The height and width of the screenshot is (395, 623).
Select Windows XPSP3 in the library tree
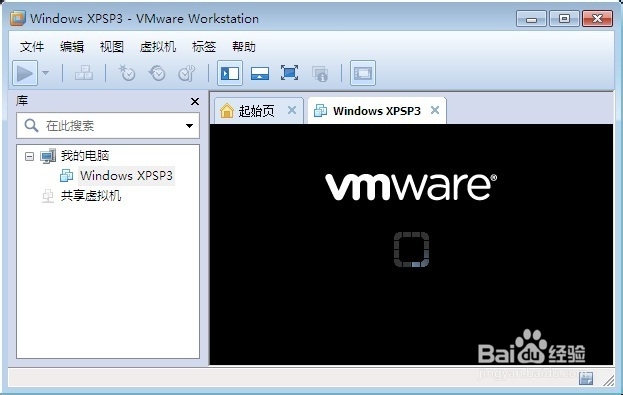tap(126, 176)
